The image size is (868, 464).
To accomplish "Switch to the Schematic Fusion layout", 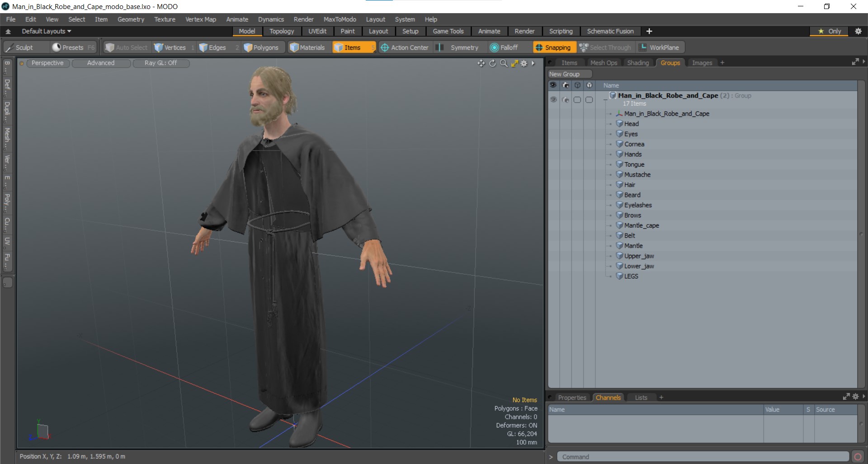I will [x=610, y=31].
